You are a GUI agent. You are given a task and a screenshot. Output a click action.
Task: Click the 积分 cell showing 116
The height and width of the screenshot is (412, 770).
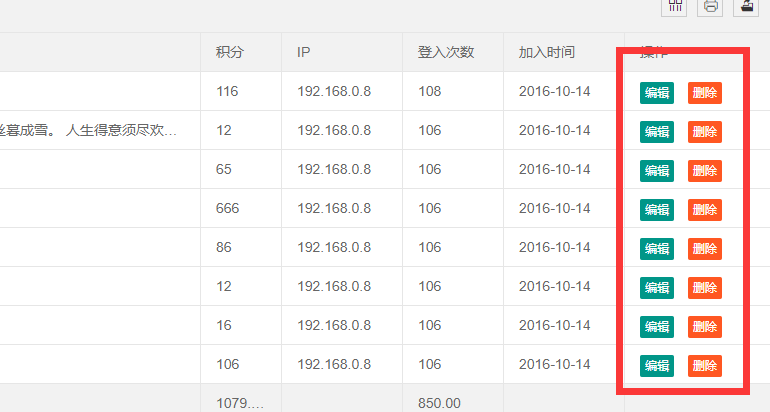pos(241,91)
